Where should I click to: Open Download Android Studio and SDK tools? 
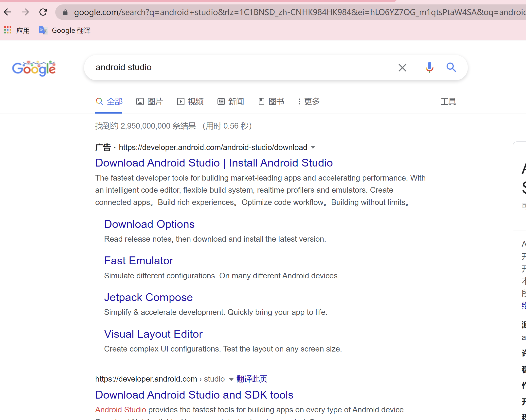(x=194, y=395)
